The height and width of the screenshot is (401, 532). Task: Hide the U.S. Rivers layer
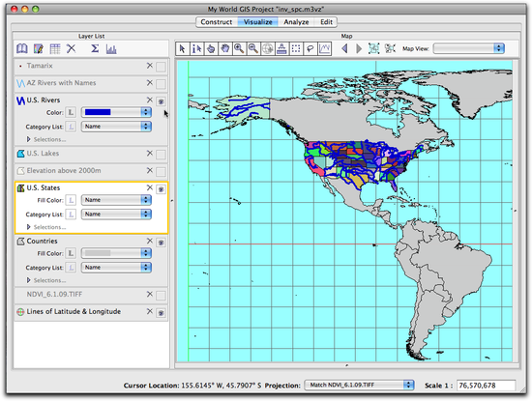click(x=161, y=101)
